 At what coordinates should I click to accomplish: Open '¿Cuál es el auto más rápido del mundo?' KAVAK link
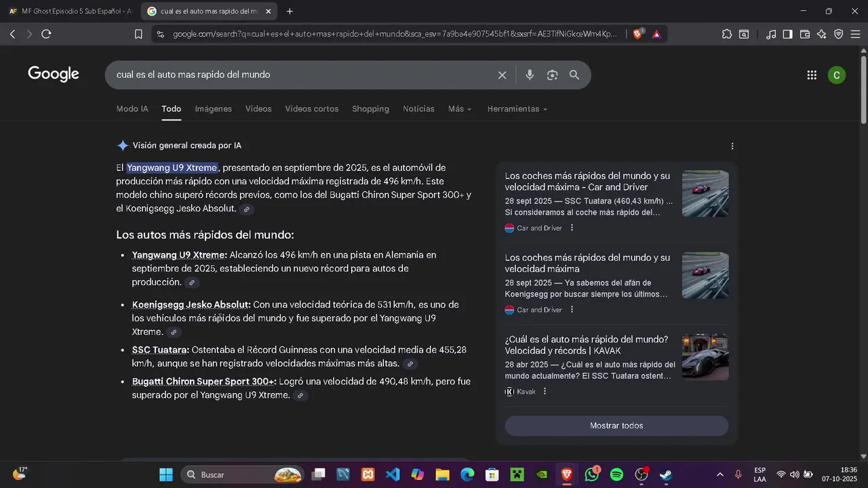coord(587,345)
